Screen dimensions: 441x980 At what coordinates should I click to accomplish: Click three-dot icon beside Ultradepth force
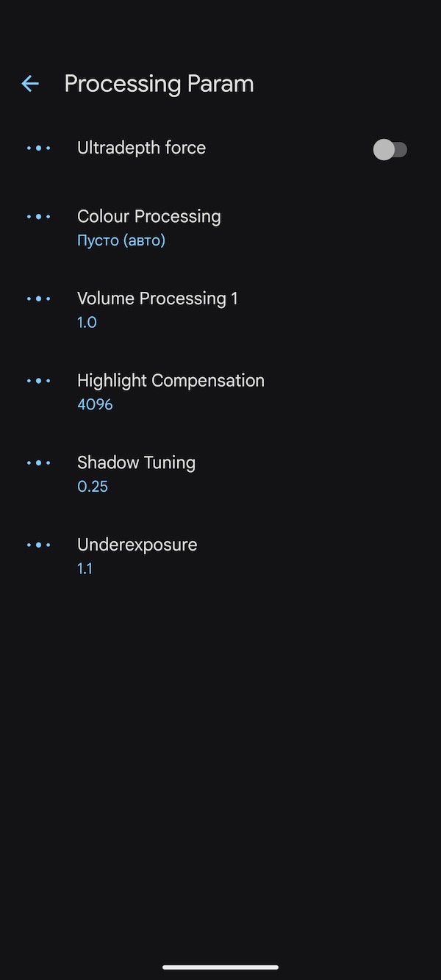(x=39, y=148)
